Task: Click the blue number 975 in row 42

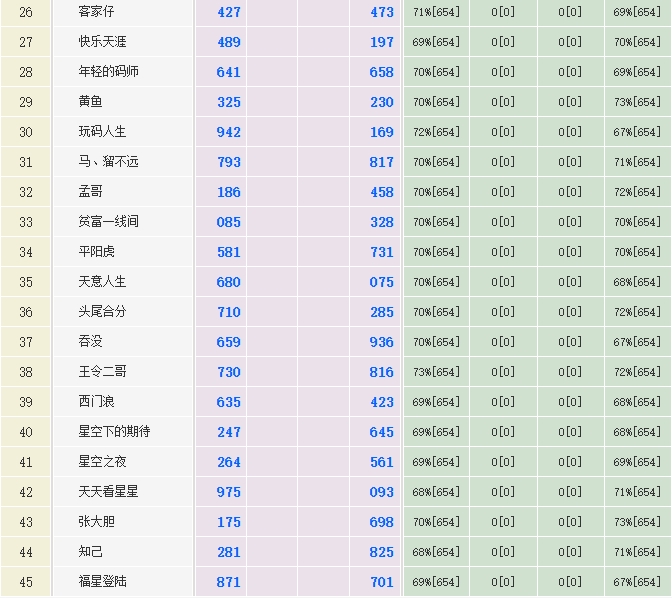Action: click(x=228, y=492)
